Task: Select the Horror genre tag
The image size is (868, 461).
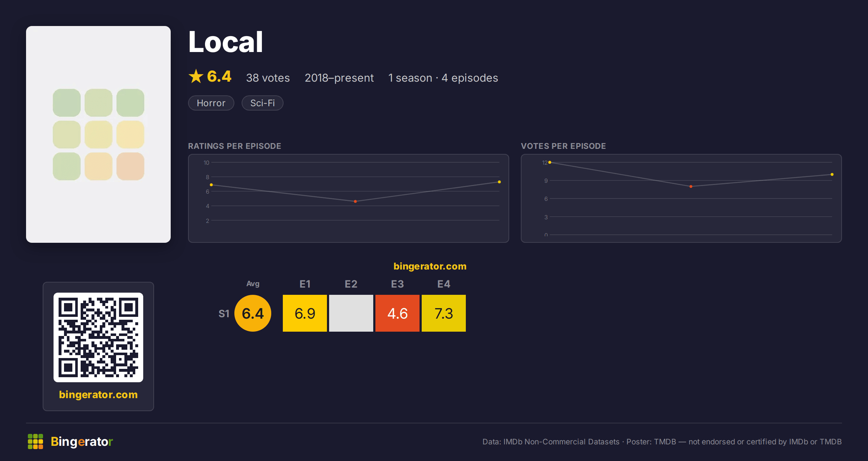Action: click(x=211, y=103)
